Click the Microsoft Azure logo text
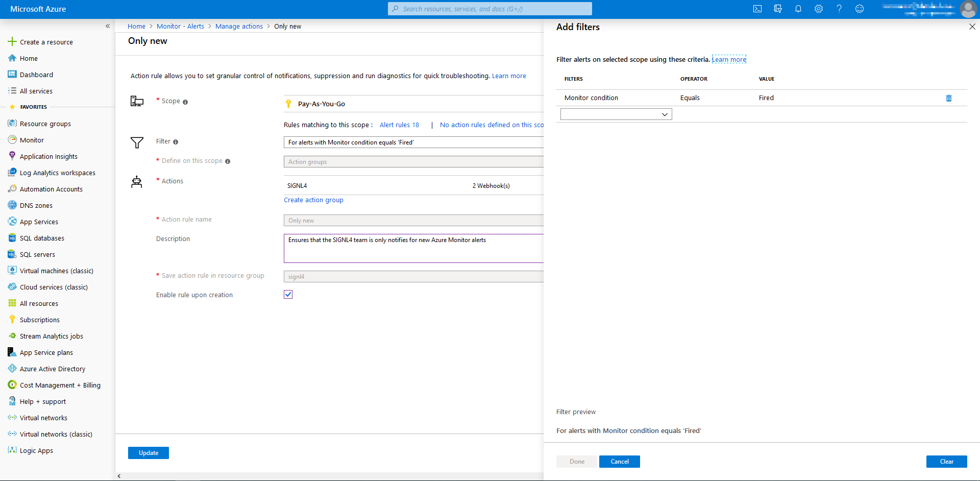 click(38, 9)
